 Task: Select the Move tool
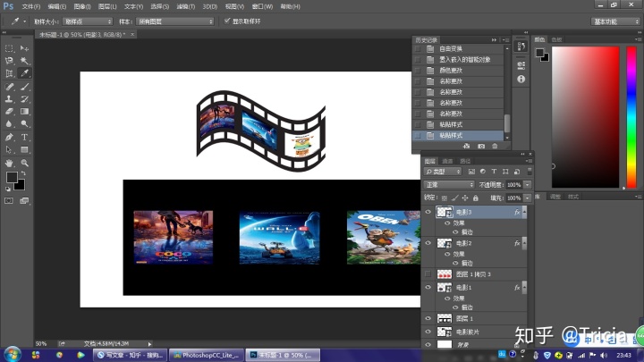pyautogui.click(x=25, y=48)
